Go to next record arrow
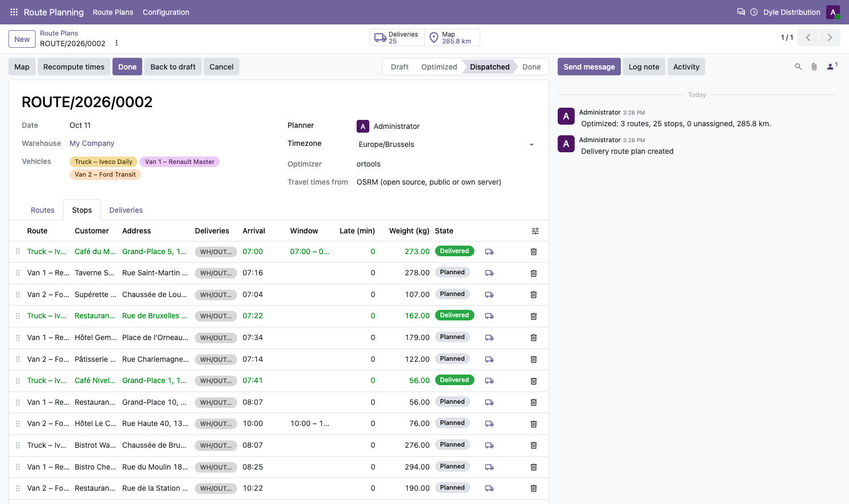This screenshot has width=849, height=504. pos(829,37)
